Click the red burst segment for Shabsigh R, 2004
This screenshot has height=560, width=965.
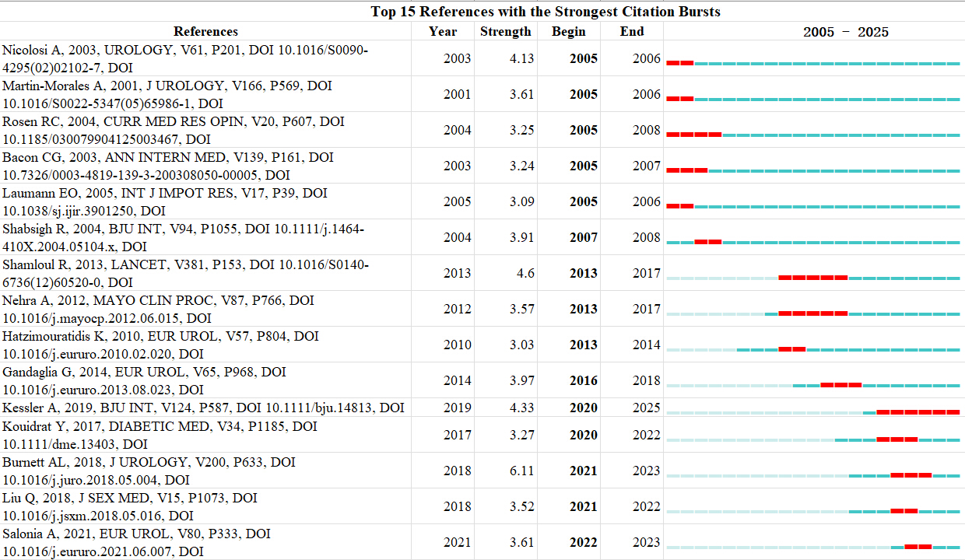[x=707, y=242]
